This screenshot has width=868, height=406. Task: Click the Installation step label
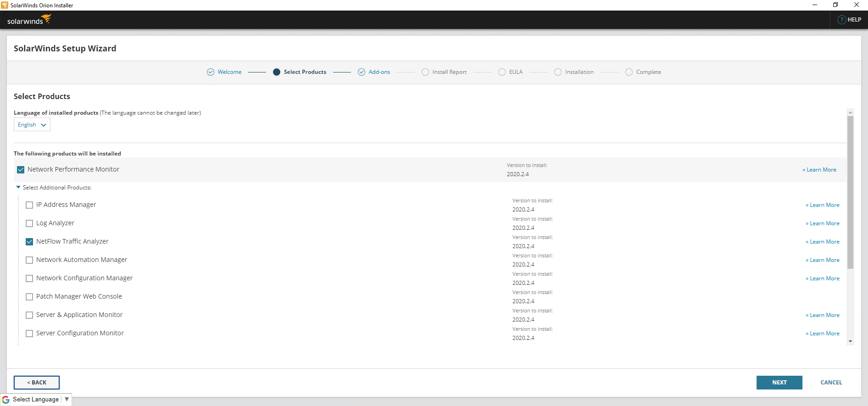[x=579, y=72]
